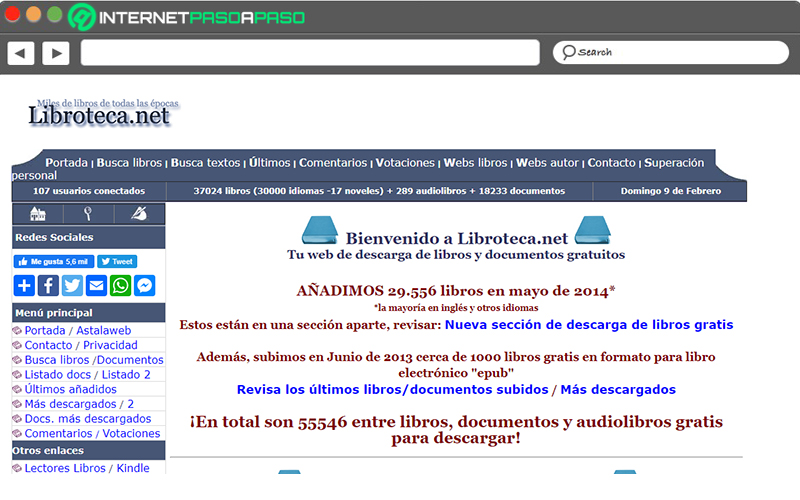This screenshot has height=500, width=800.
Task: Share via the Twitter bird icon
Action: [72, 286]
